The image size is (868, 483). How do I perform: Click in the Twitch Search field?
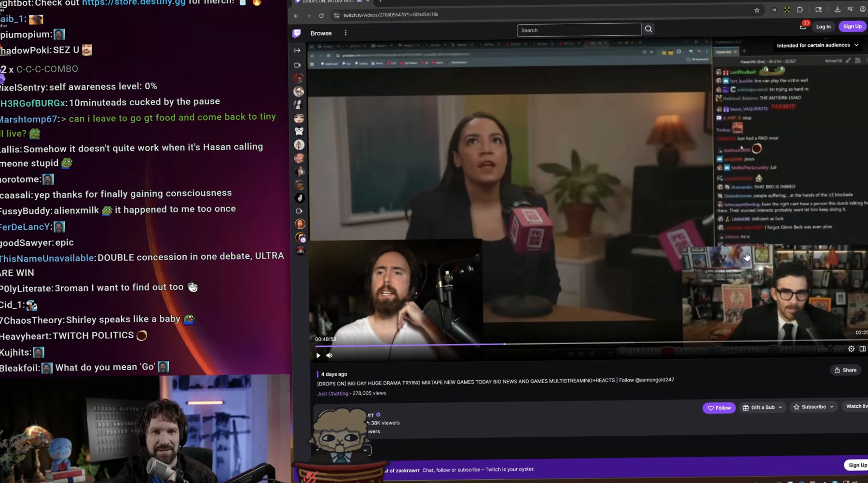coord(579,30)
